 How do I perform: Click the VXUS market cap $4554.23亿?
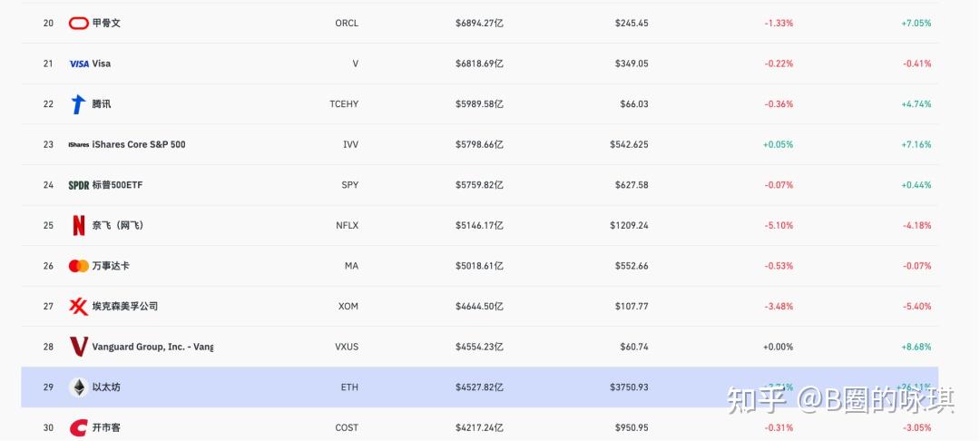479,347
